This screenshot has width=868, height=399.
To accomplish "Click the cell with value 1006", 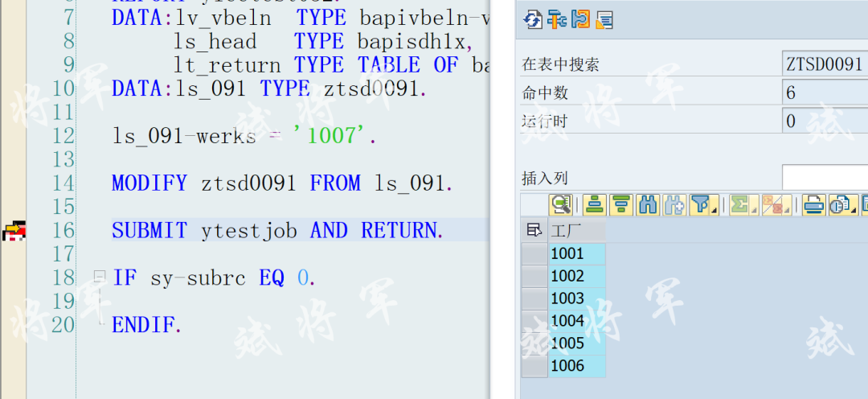I will (x=577, y=366).
